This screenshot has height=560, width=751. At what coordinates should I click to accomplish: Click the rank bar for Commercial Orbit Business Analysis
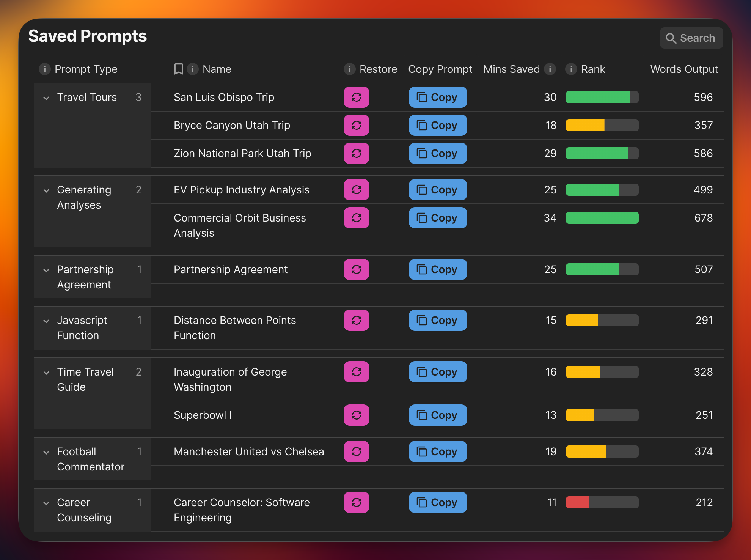(x=602, y=218)
